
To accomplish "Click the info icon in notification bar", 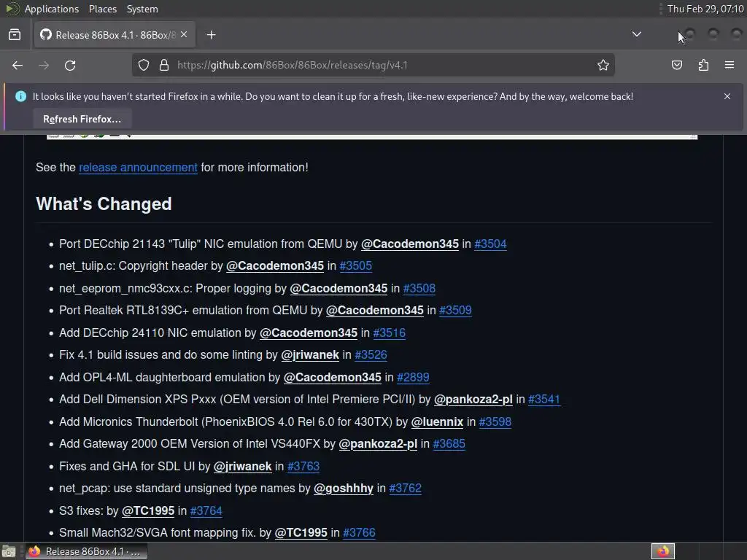I will point(20,96).
